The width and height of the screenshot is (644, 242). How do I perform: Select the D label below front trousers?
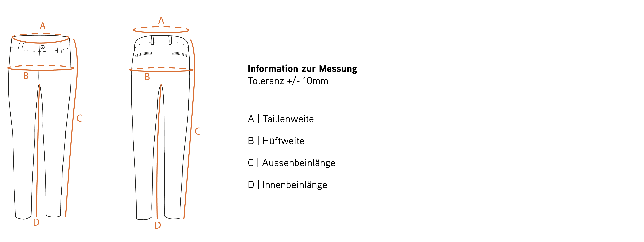36,222
